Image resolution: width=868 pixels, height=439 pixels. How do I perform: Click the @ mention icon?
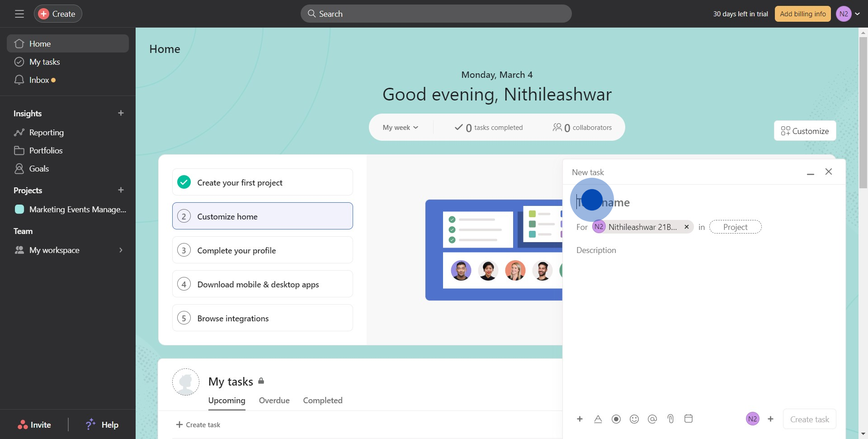point(652,419)
